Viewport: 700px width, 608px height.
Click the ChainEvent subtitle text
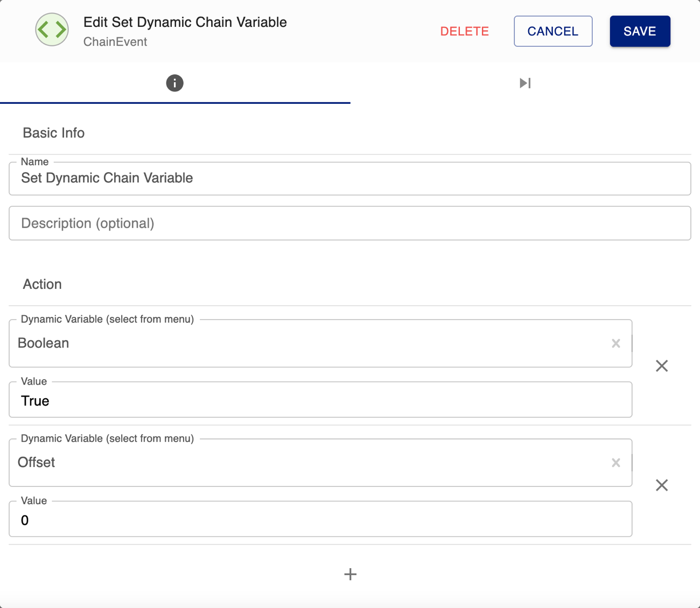(x=115, y=42)
